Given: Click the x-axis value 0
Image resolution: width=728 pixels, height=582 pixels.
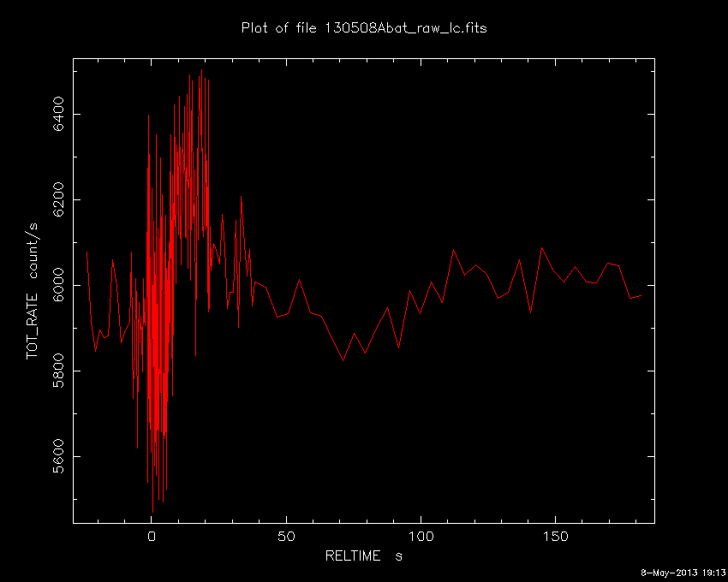Looking at the screenshot, I should 152,537.
